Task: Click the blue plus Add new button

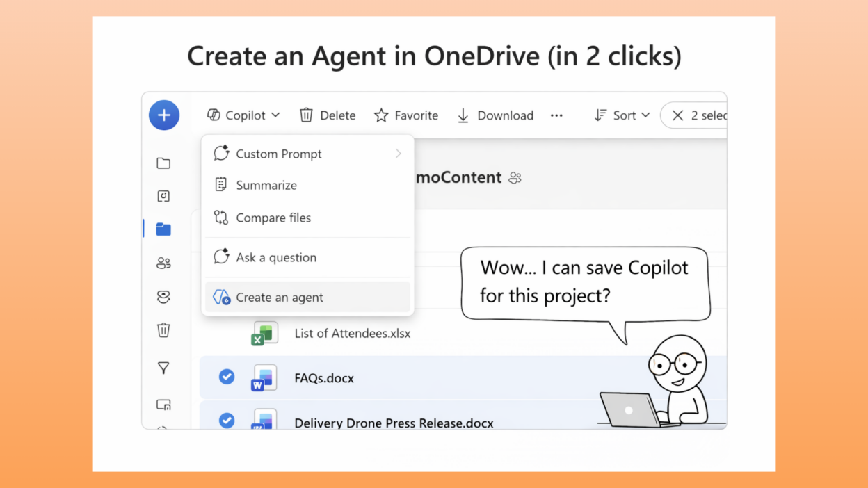Action: point(164,115)
